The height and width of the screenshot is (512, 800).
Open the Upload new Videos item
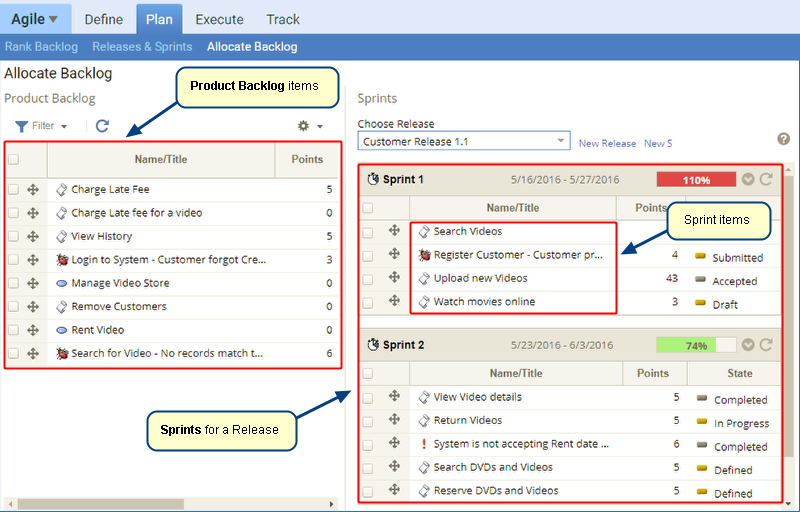point(480,278)
